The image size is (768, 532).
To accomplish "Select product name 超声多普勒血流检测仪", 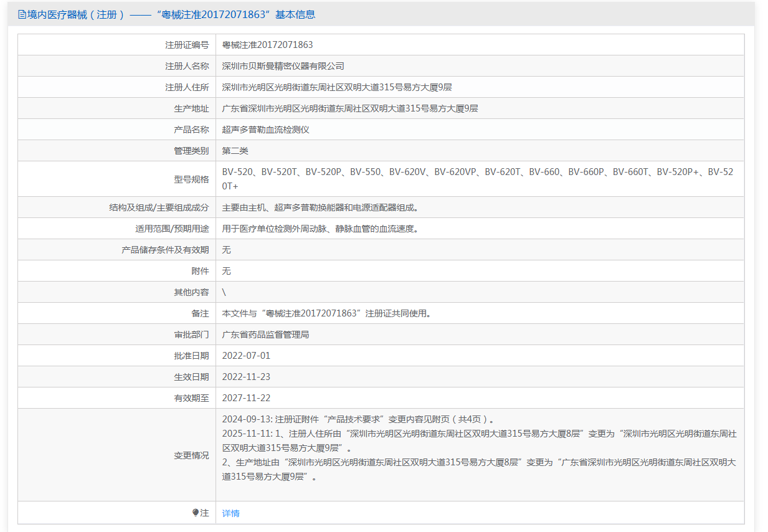I will 266,130.
